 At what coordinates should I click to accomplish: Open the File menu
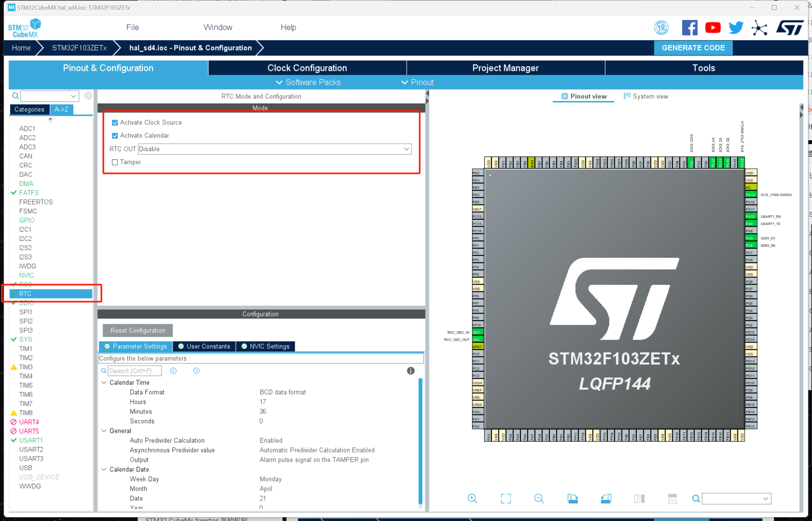132,27
